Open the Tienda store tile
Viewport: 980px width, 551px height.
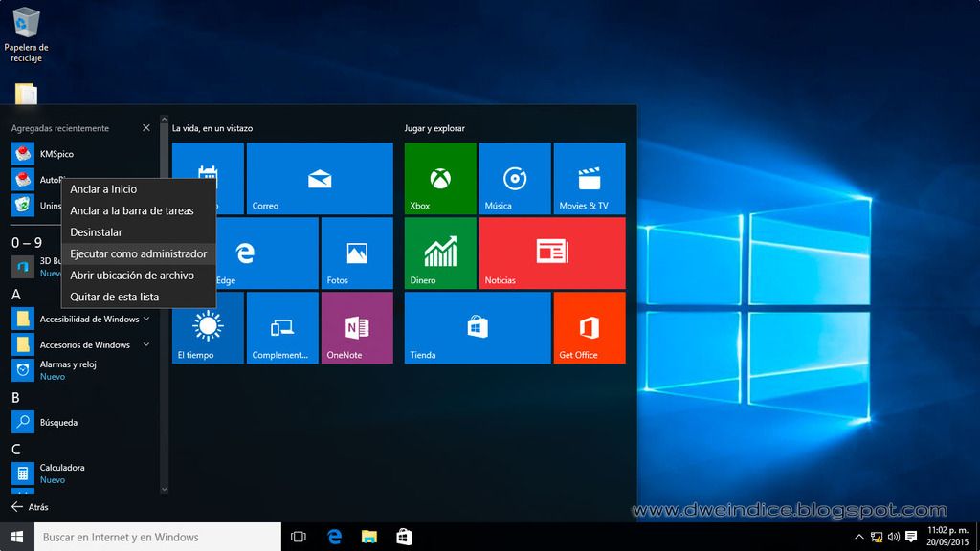477,327
